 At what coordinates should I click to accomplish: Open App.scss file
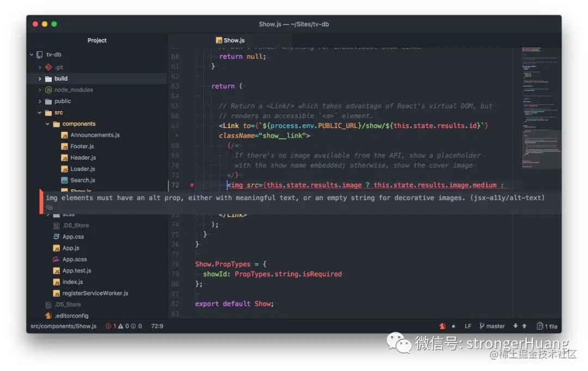point(75,259)
